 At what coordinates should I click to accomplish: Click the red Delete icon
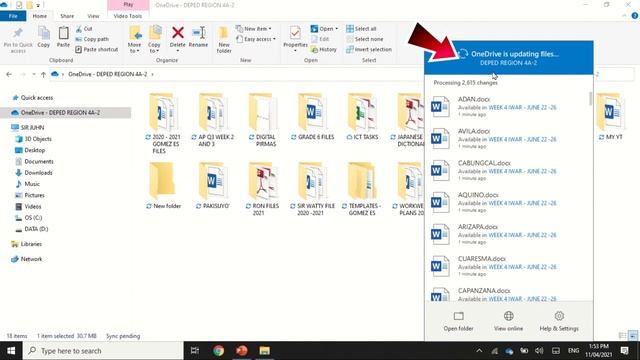[178, 33]
